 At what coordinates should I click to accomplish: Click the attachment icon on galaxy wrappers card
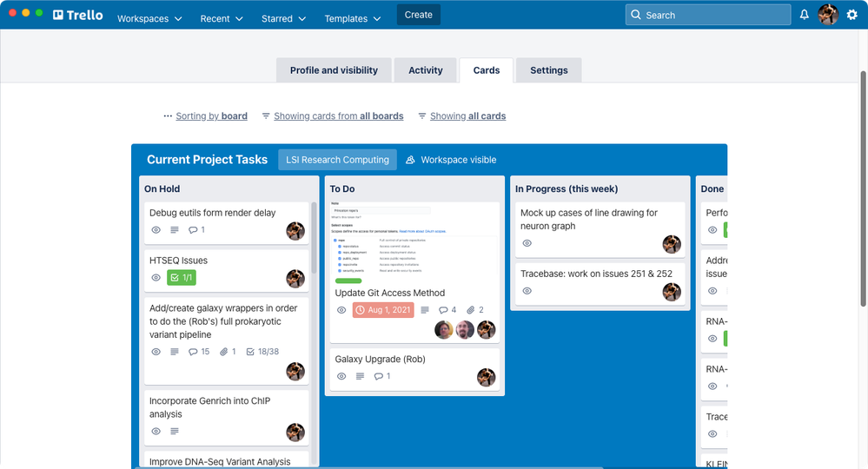point(223,351)
